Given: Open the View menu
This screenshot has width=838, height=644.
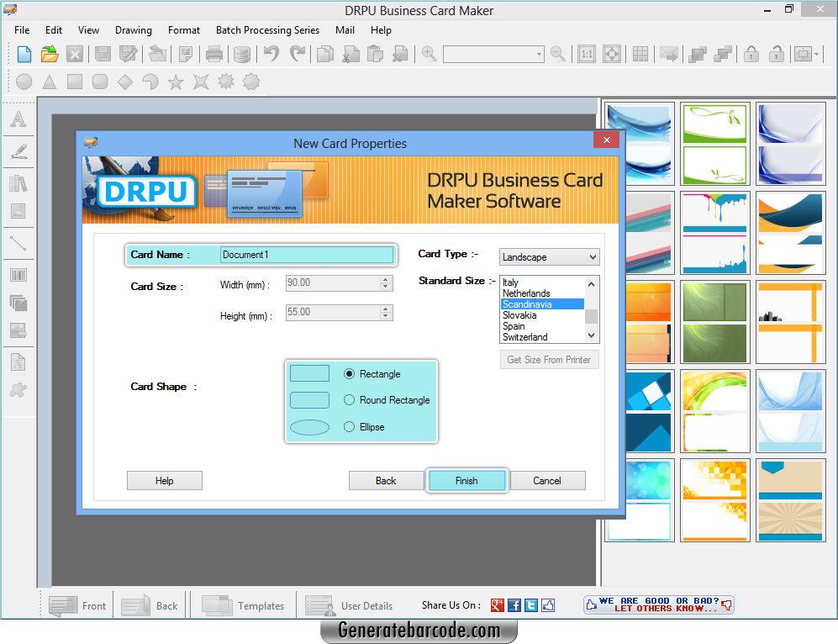Looking at the screenshot, I should pos(88,30).
